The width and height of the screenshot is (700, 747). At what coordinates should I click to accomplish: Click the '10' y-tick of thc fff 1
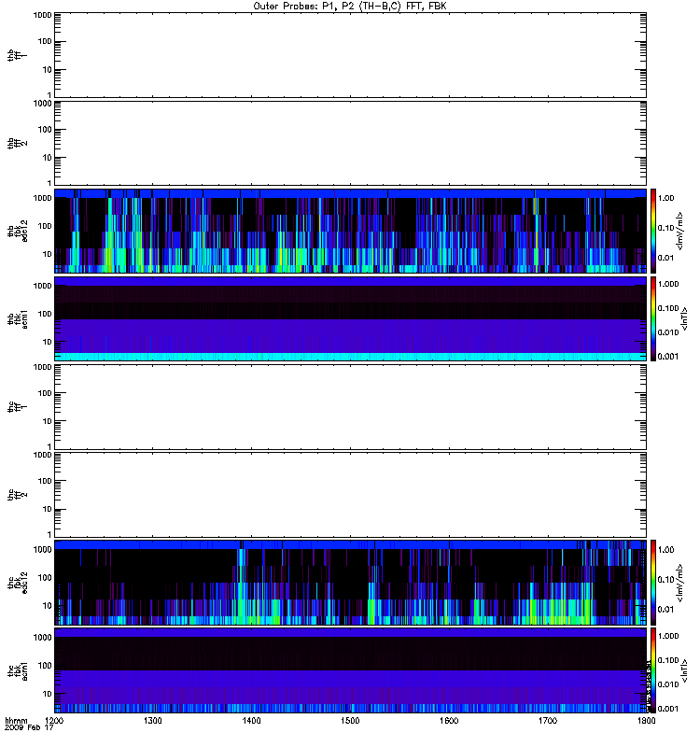point(48,421)
